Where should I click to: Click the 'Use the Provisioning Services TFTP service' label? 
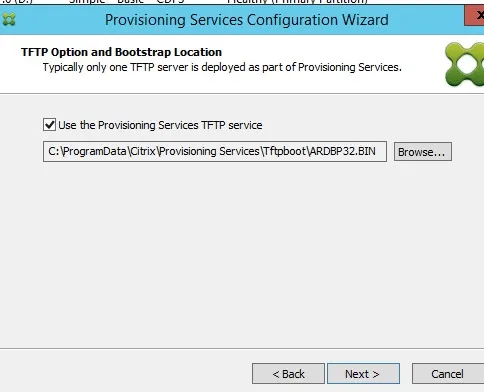pyautogui.click(x=160, y=125)
